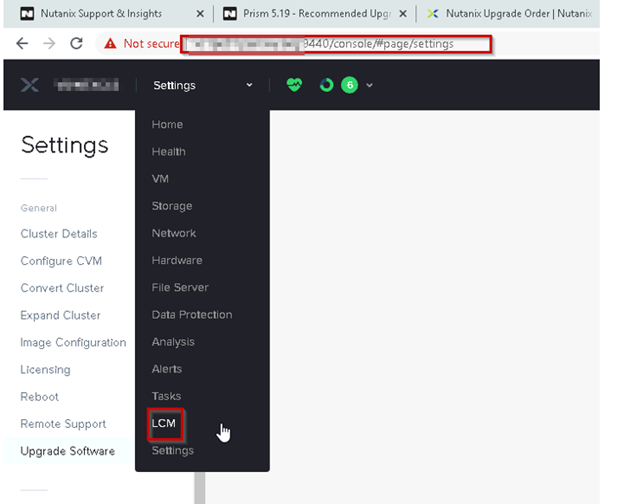Select Hardware in the navigation menu
The width and height of the screenshot is (624, 504).
click(177, 260)
